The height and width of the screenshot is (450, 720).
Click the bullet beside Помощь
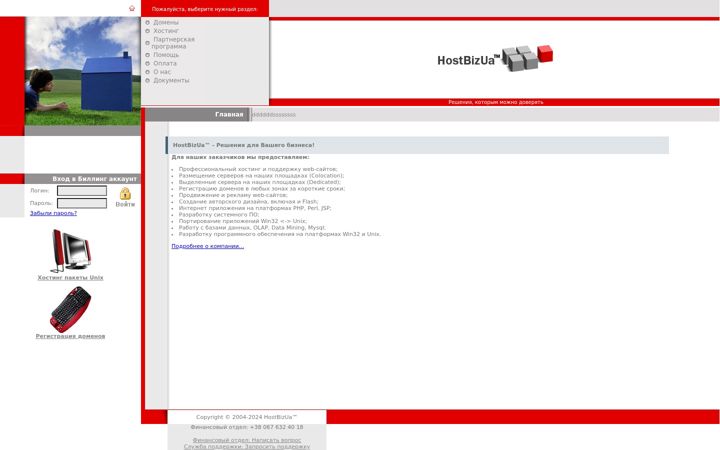[x=147, y=55]
